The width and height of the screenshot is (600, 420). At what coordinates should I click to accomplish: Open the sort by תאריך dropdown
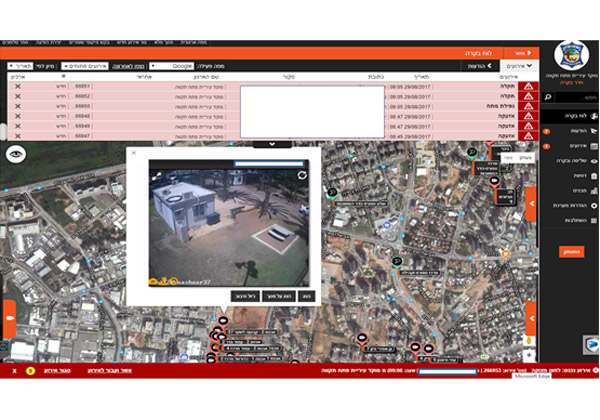(x=20, y=65)
